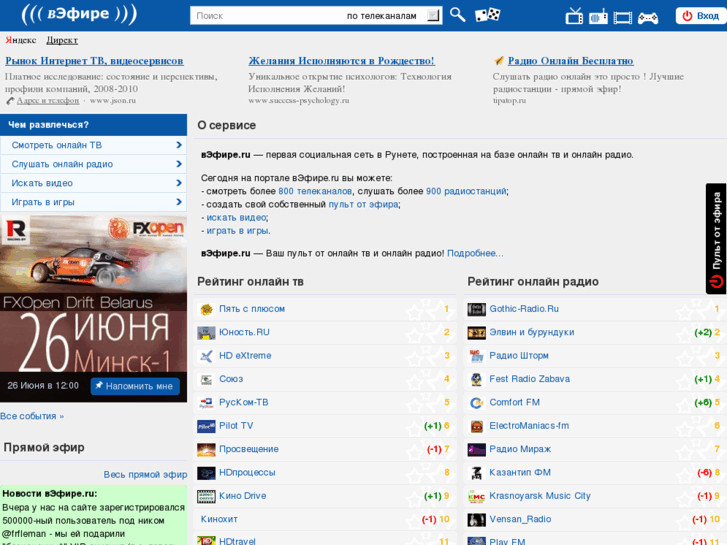Expand chevron next to Искать видео
This screenshot has width=727, height=545.
(x=179, y=183)
